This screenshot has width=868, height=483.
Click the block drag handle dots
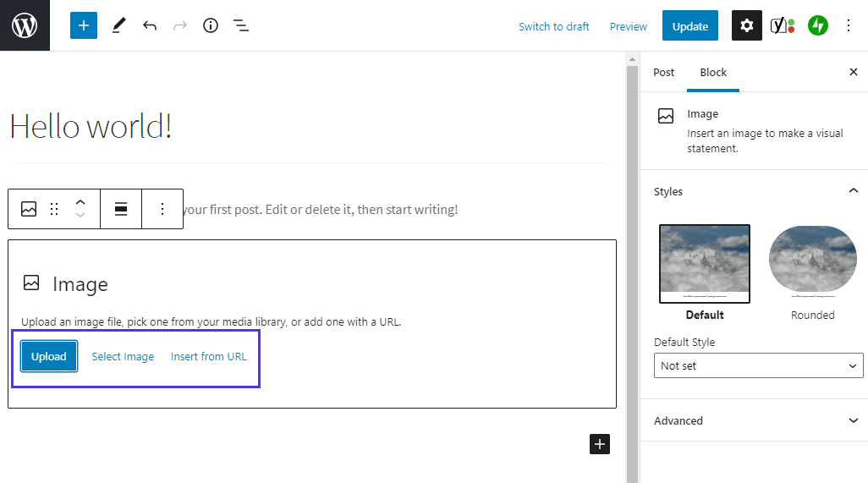click(54, 209)
